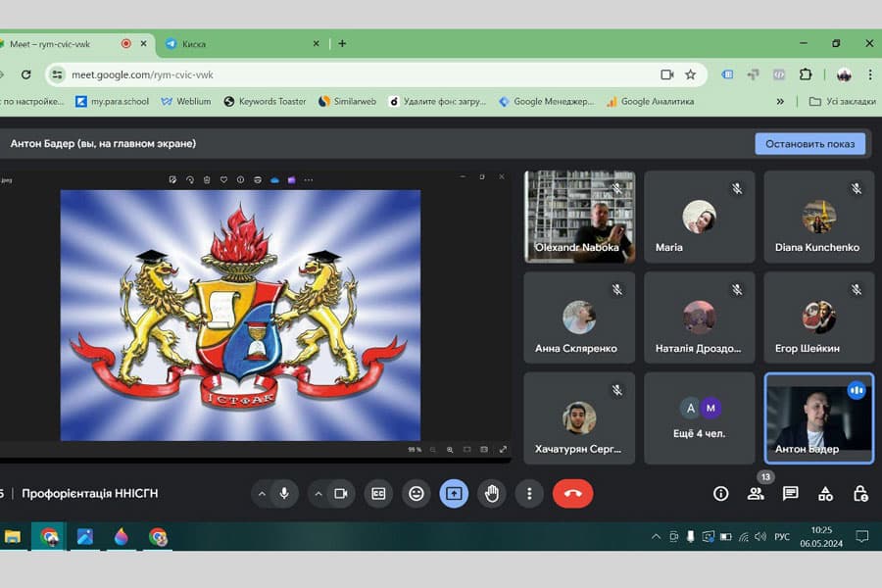This screenshot has width=882, height=588.
Task: Expand microphone audio settings chevron
Action: [x=262, y=493]
